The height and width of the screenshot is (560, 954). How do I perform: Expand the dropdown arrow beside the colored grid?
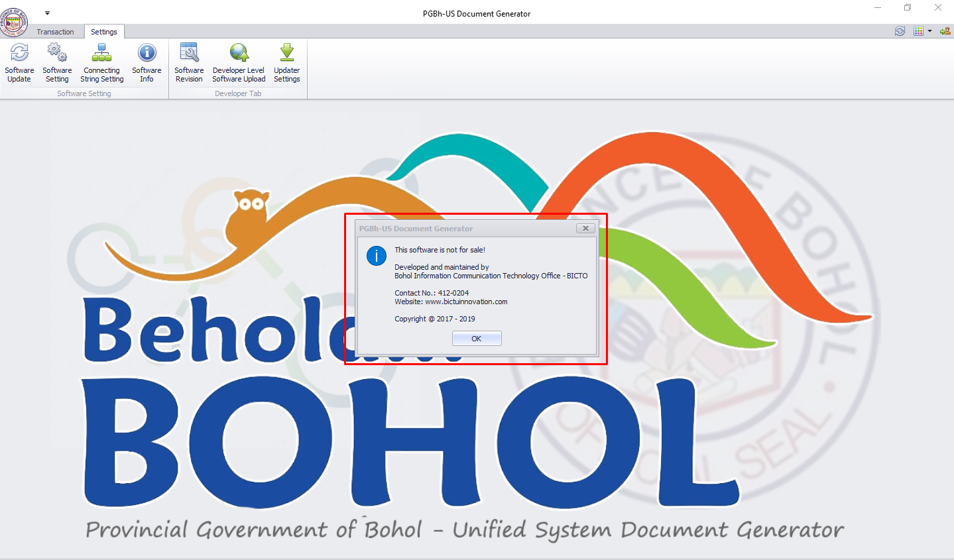929,31
